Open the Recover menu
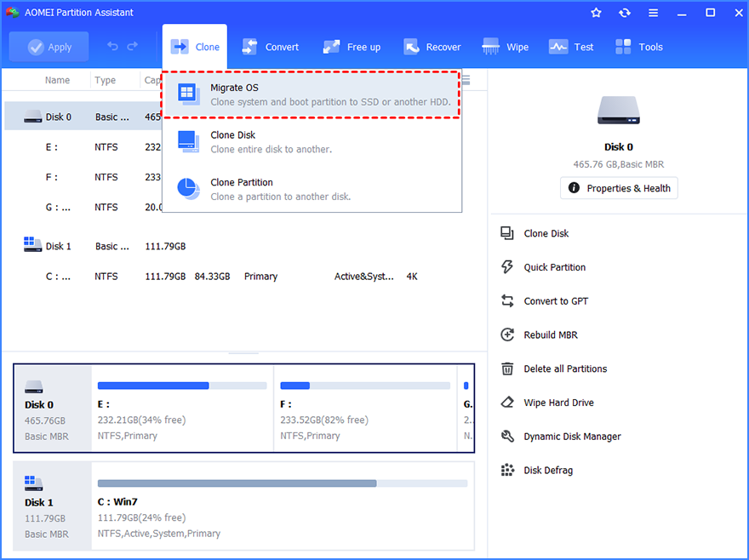 [432, 47]
